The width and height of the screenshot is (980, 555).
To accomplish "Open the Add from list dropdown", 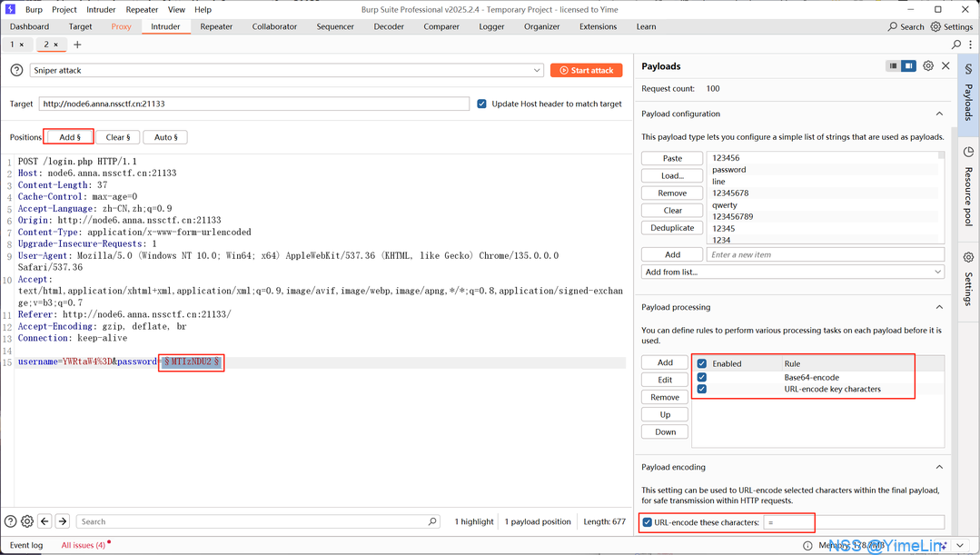I will tap(793, 272).
